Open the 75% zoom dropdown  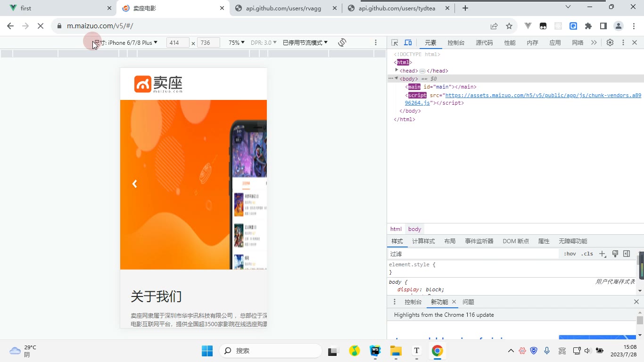[237, 42]
